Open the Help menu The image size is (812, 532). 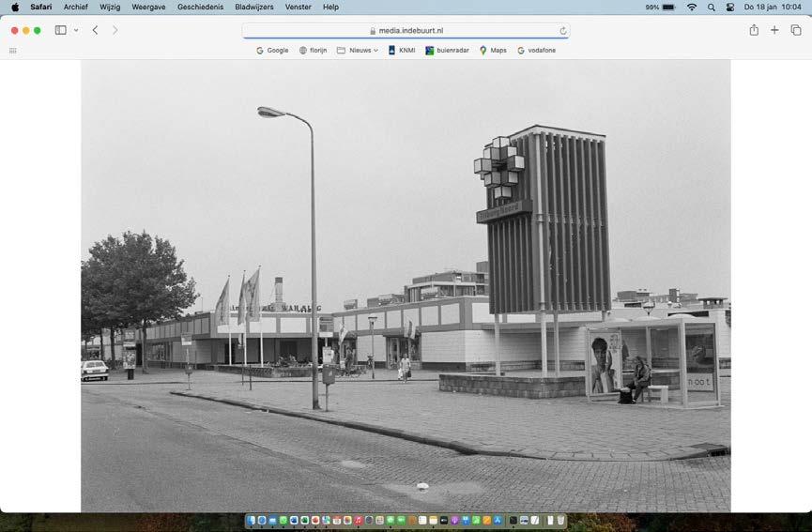coord(331,8)
